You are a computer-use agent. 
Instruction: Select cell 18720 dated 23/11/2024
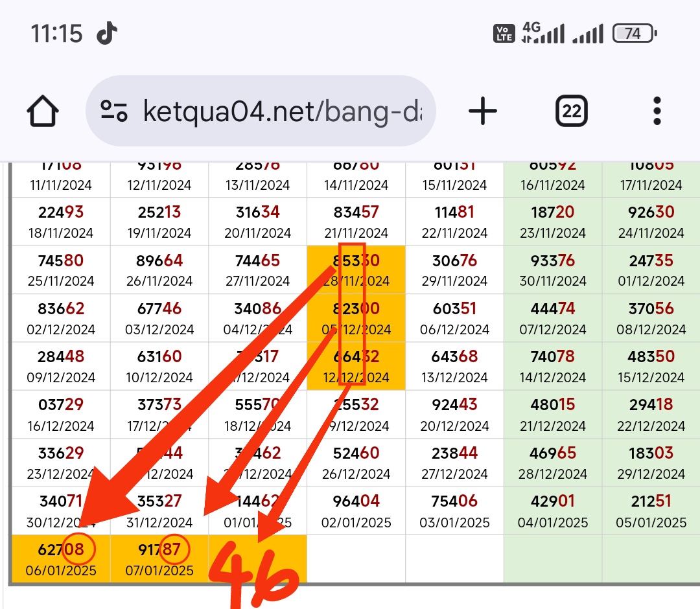(x=553, y=222)
